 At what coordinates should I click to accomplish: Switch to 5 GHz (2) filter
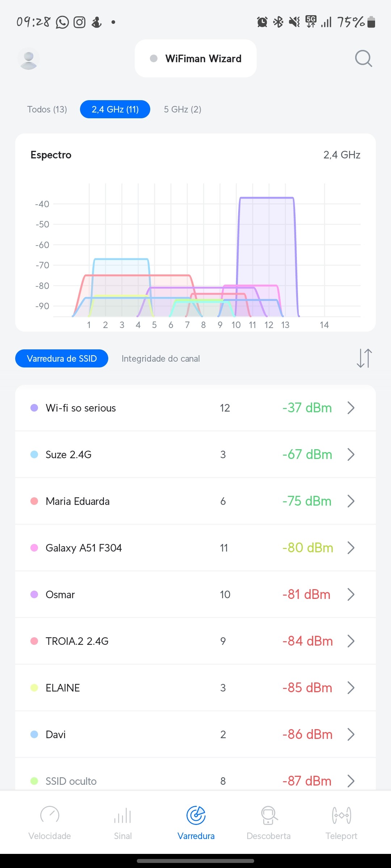click(182, 109)
